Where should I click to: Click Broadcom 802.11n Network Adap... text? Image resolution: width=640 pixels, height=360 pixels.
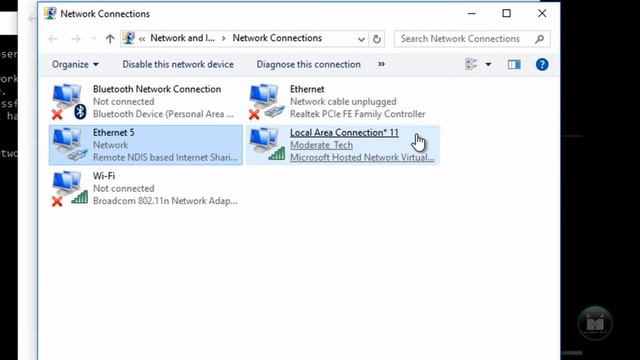click(165, 201)
